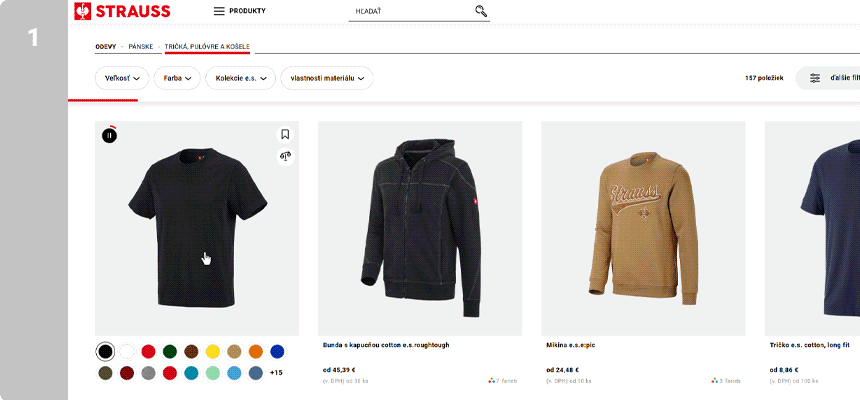860x400 pixels.
Task: Go to the ODEVY breadcrumb
Action: 105,47
